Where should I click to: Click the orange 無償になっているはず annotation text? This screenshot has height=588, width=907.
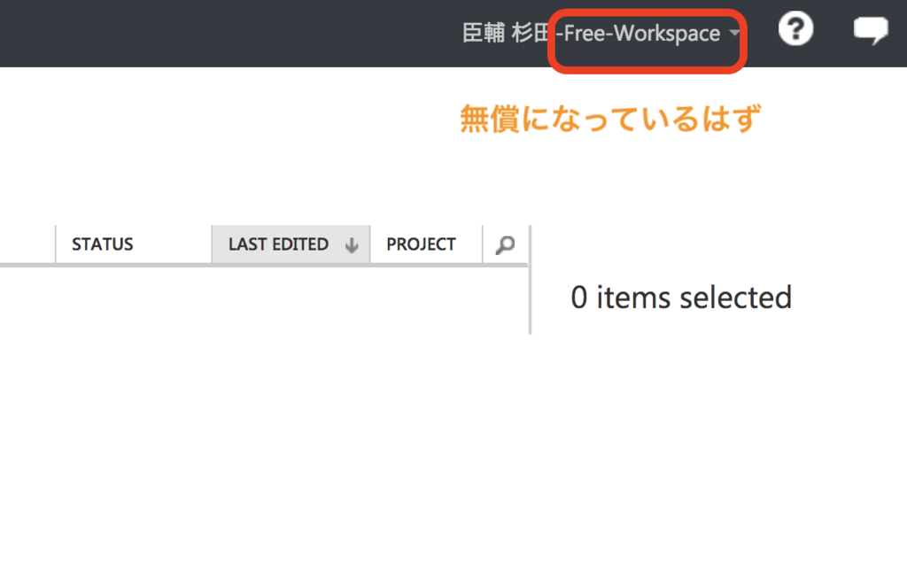click(609, 119)
